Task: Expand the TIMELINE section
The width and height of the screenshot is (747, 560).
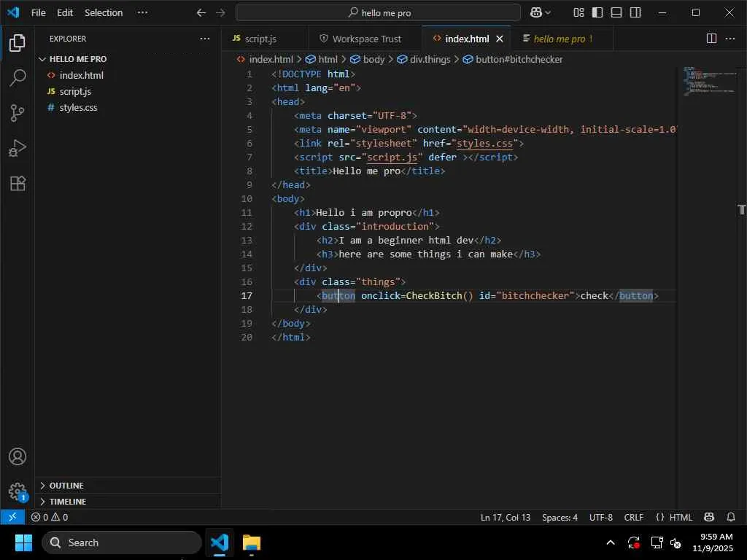Action: (x=67, y=502)
